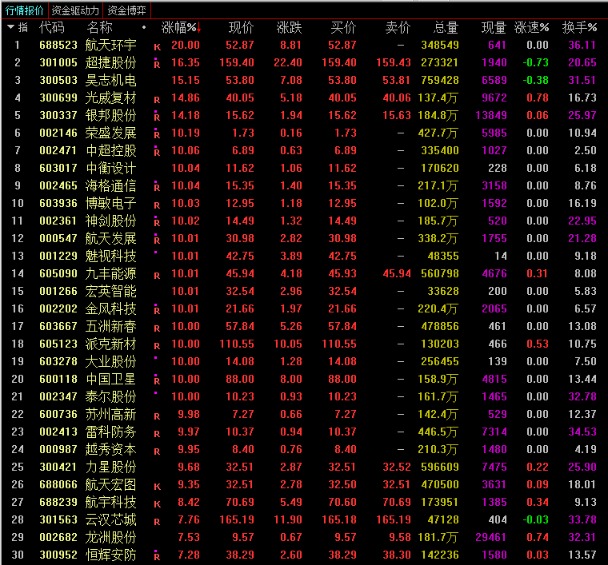
Task: Click the R marker beside 中国卫星
Action: coord(157,380)
